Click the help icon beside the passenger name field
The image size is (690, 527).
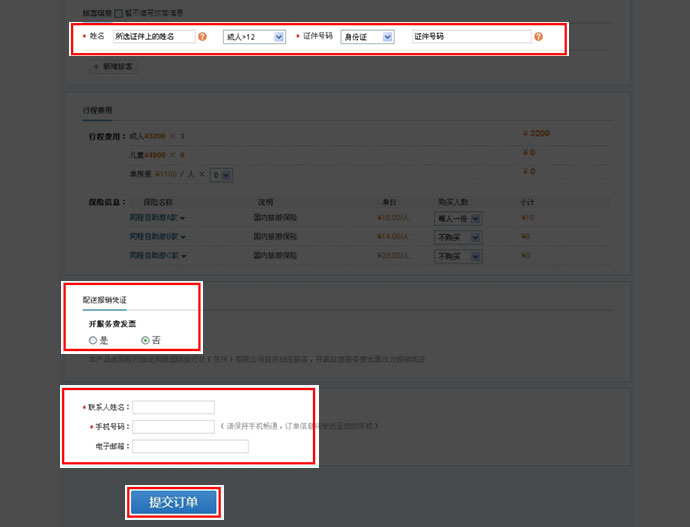[203, 37]
